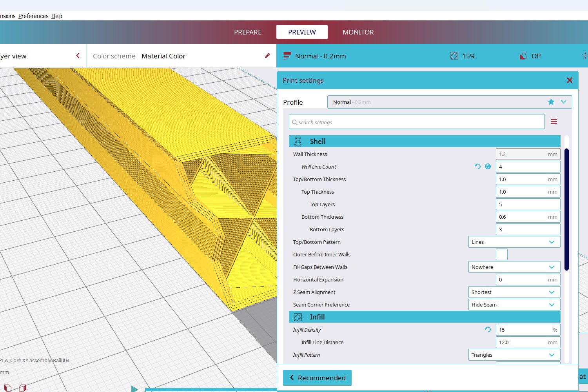Click the Bottom Layers value field

point(528,229)
